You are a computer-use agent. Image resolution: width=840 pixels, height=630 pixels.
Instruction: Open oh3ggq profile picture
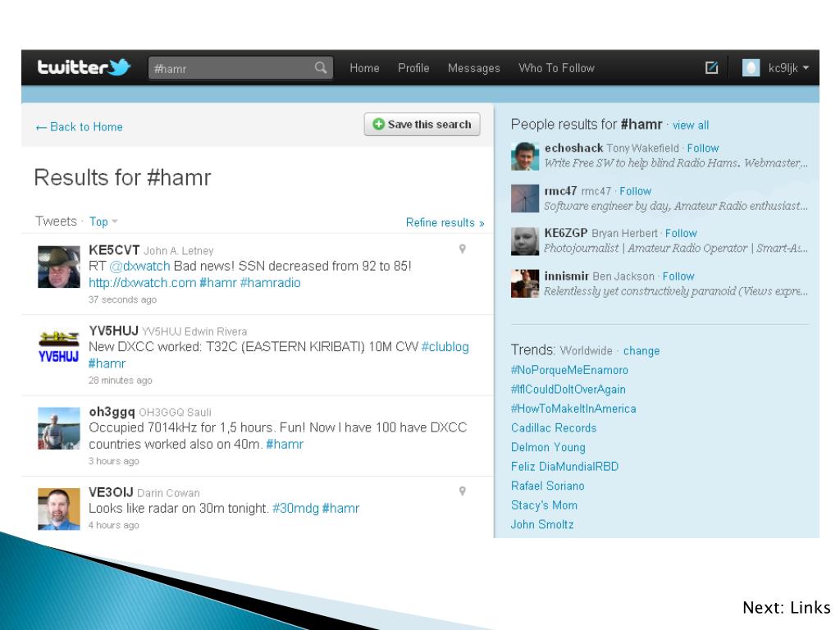point(59,428)
